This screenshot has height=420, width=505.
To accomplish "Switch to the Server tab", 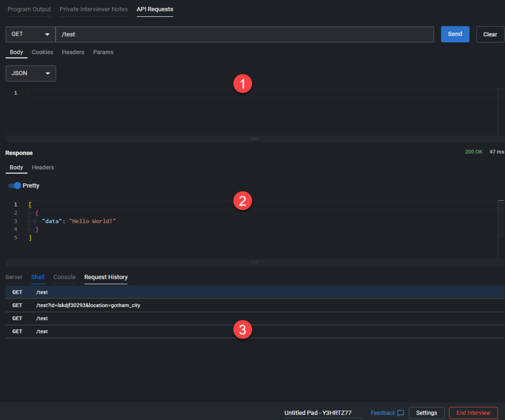I will 14,277.
